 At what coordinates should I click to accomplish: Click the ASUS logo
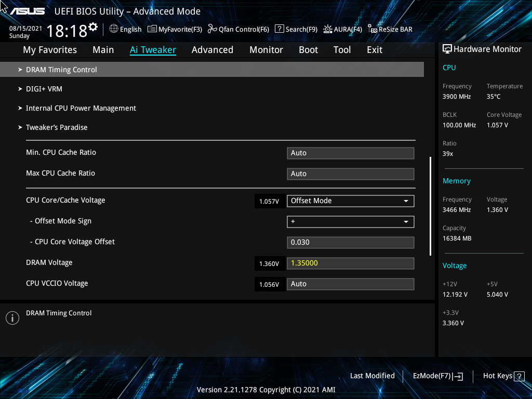pyautogui.click(x=28, y=11)
